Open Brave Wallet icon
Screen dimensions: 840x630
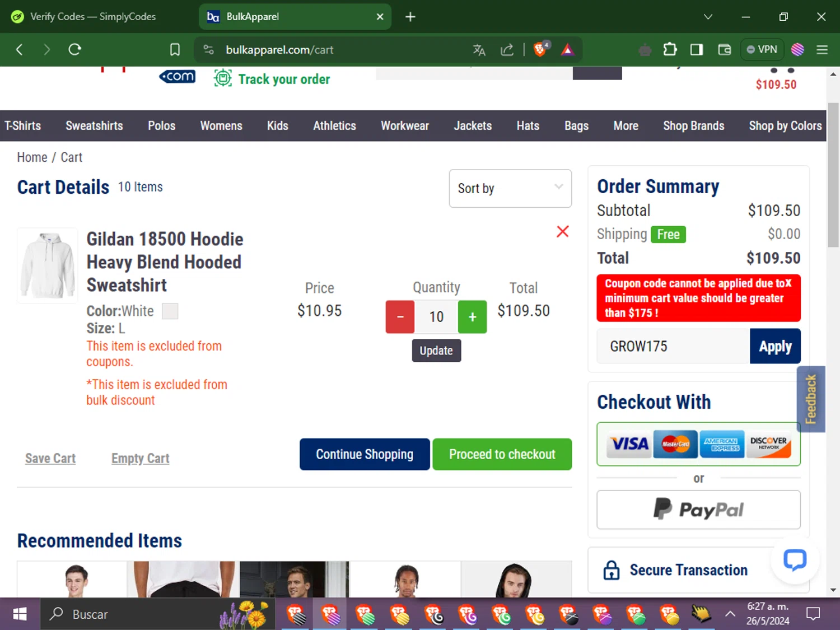tap(724, 49)
